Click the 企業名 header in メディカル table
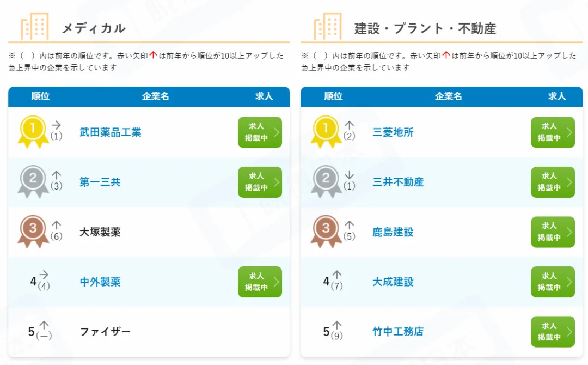Image resolution: width=588 pixels, height=365 pixels. 155,96
